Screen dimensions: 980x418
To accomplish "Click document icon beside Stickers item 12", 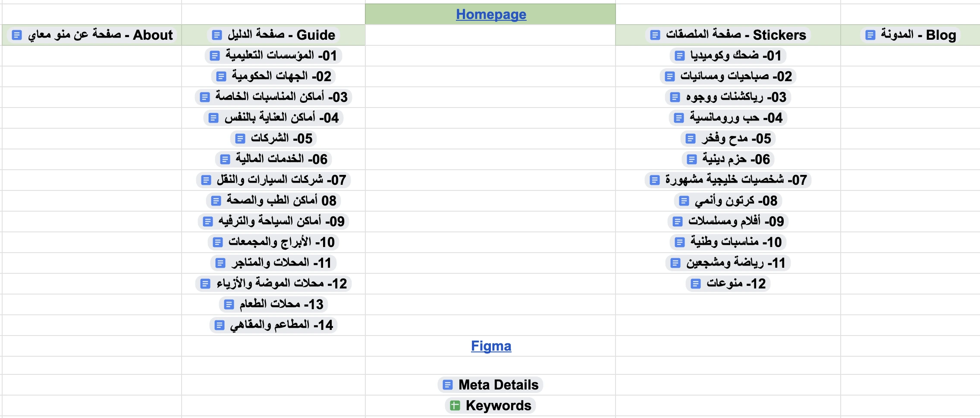I will pyautogui.click(x=695, y=284).
